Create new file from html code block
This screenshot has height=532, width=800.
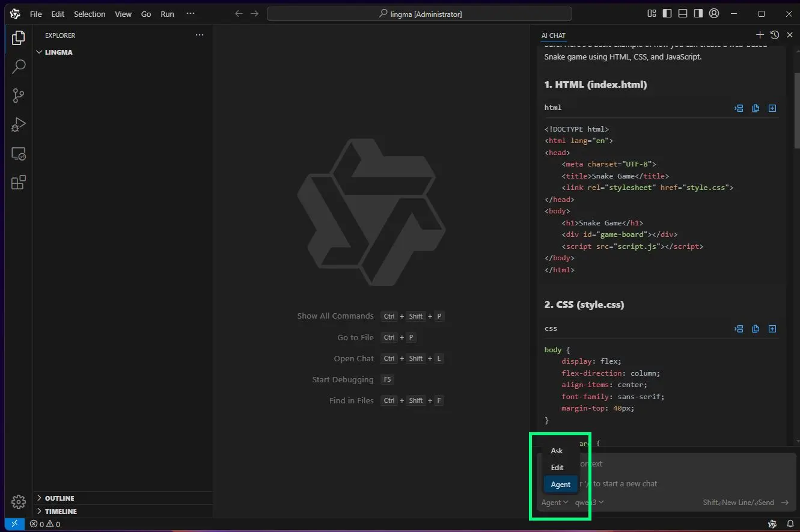click(772, 108)
